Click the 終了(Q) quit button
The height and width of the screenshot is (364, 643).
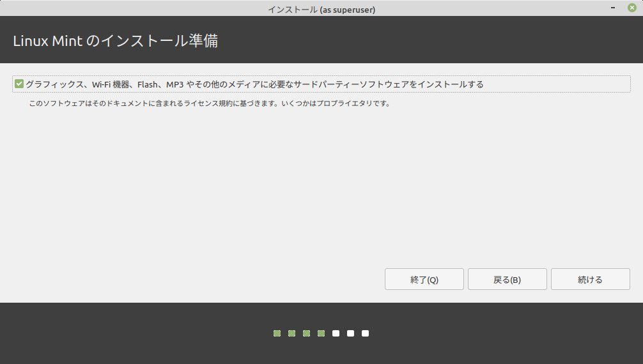tap(424, 279)
